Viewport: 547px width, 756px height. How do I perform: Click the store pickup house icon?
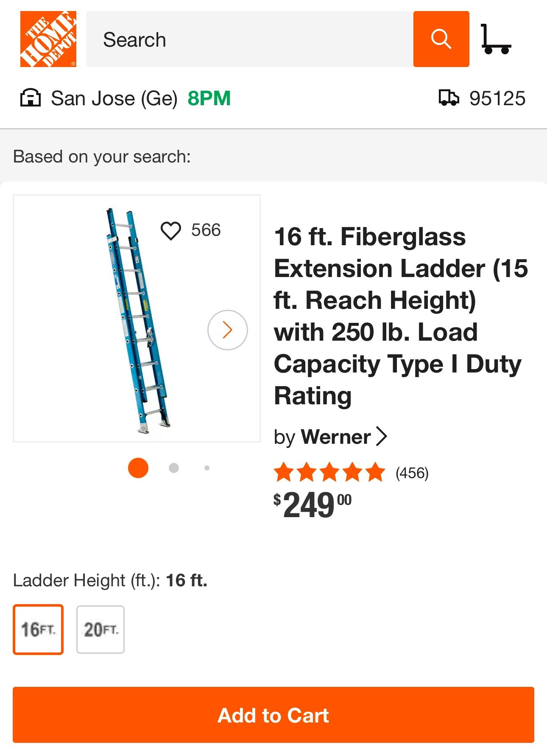click(x=31, y=98)
